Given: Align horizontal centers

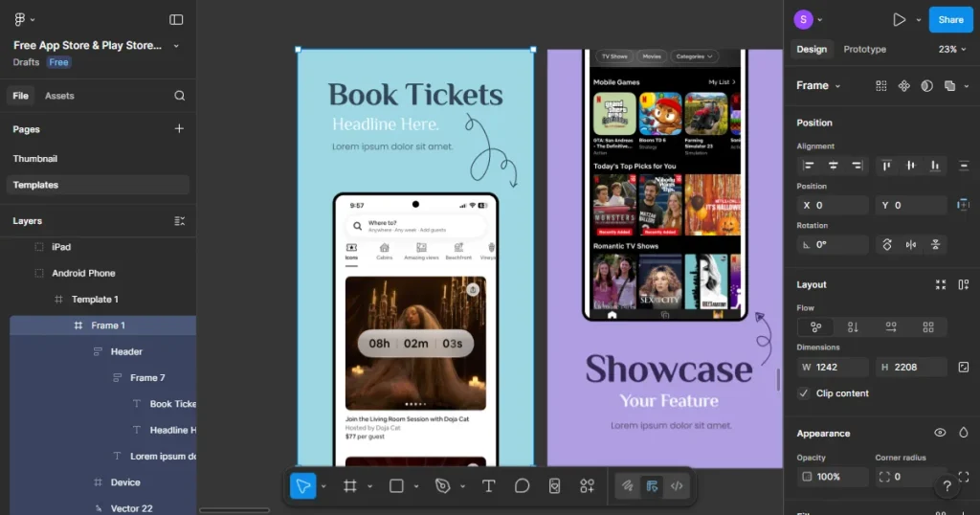Looking at the screenshot, I should point(834,166).
